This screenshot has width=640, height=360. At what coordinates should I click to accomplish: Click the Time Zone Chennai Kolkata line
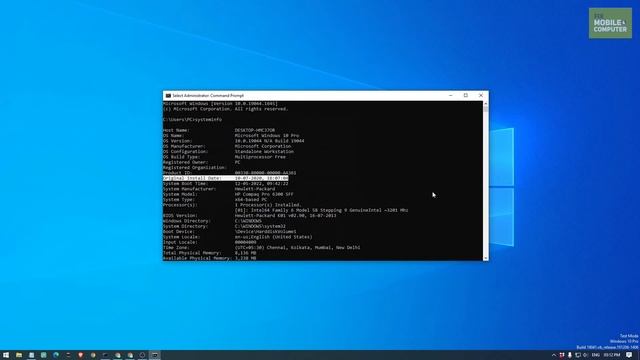[x=262, y=247]
